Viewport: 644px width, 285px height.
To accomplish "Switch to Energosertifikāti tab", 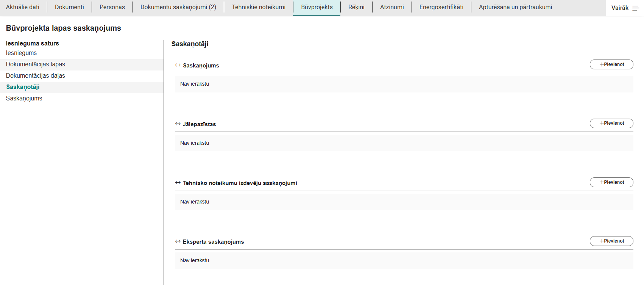I will (441, 7).
